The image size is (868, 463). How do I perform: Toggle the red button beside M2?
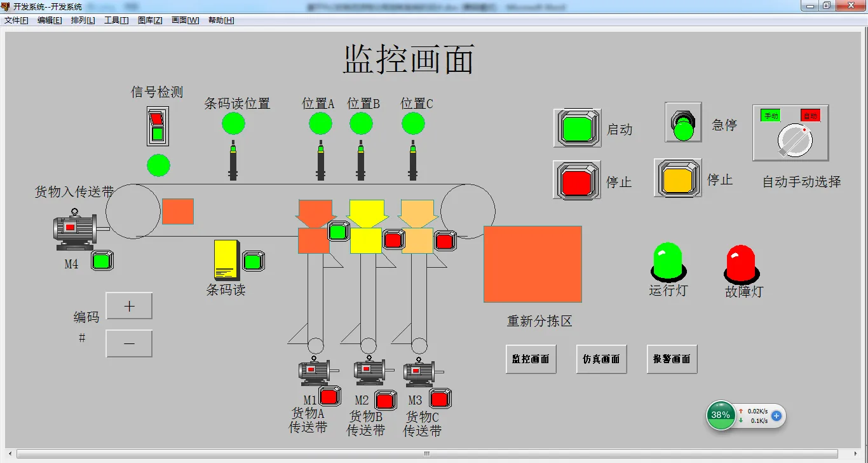pos(386,400)
